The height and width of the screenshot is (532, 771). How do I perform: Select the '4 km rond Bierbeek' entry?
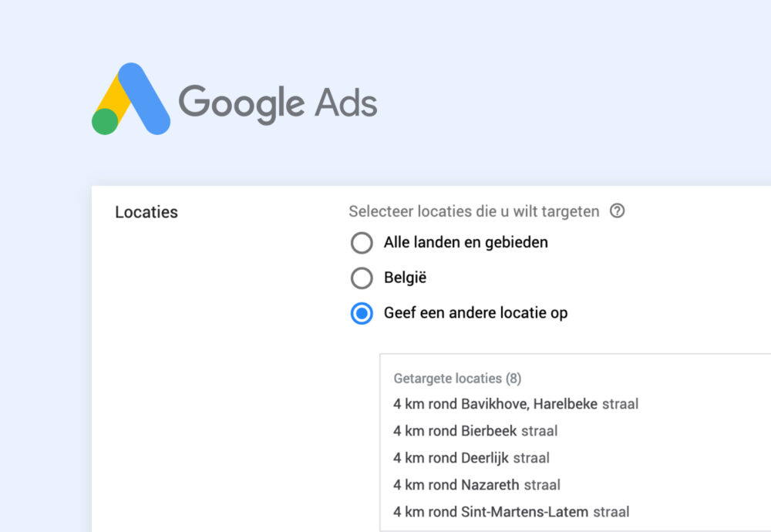(x=455, y=431)
